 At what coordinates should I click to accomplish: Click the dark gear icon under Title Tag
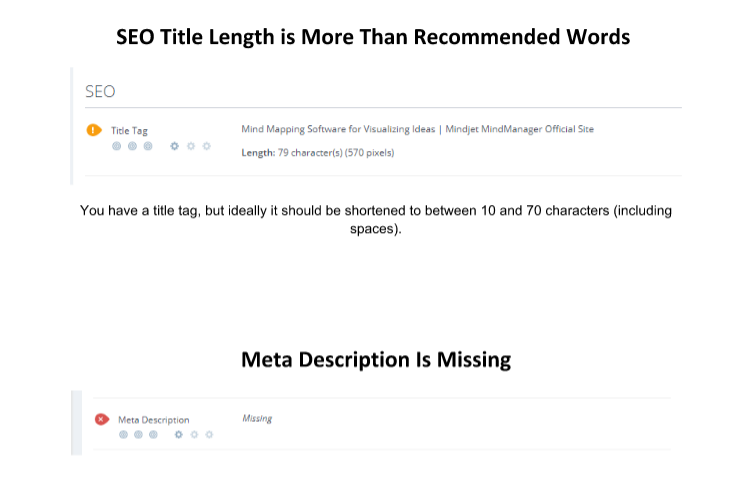pos(175,146)
